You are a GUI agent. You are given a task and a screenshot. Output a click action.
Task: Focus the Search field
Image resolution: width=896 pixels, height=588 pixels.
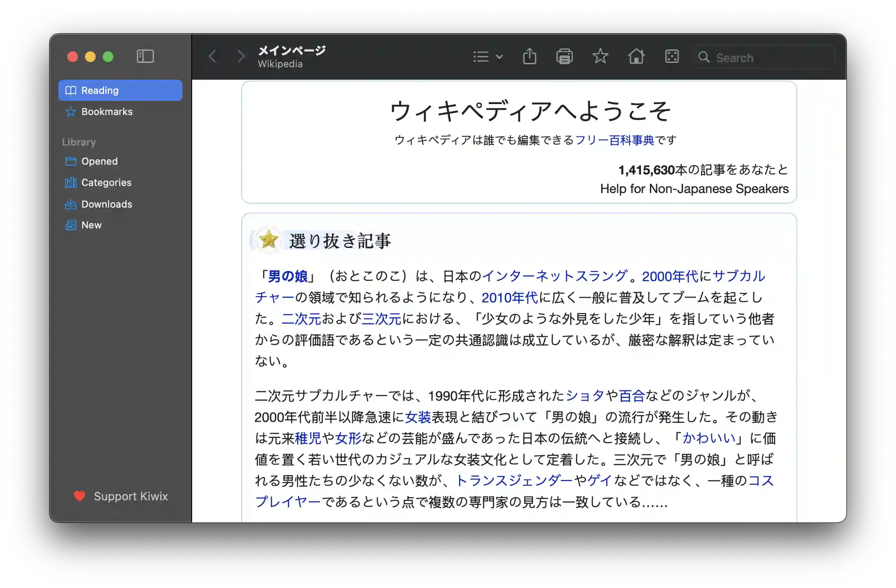tap(764, 57)
